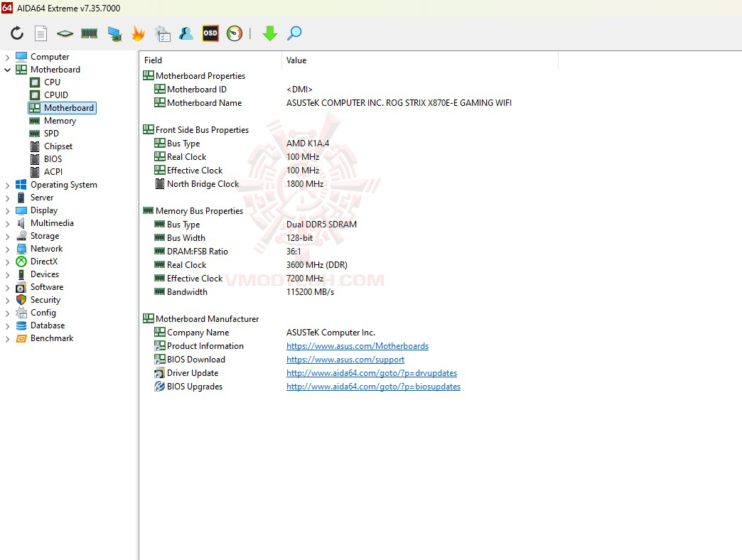Open the gauge sensor panel icon
742x560 pixels.
tap(235, 33)
